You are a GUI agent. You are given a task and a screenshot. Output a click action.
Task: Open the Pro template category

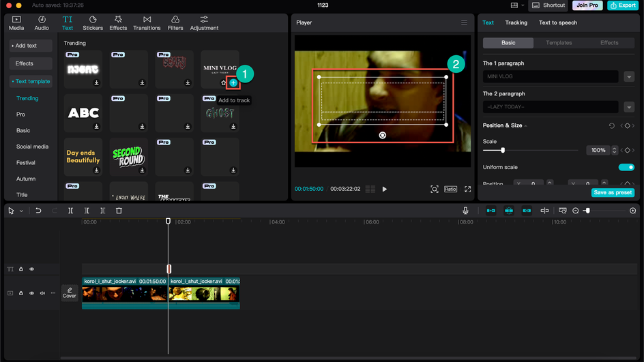(20, 115)
